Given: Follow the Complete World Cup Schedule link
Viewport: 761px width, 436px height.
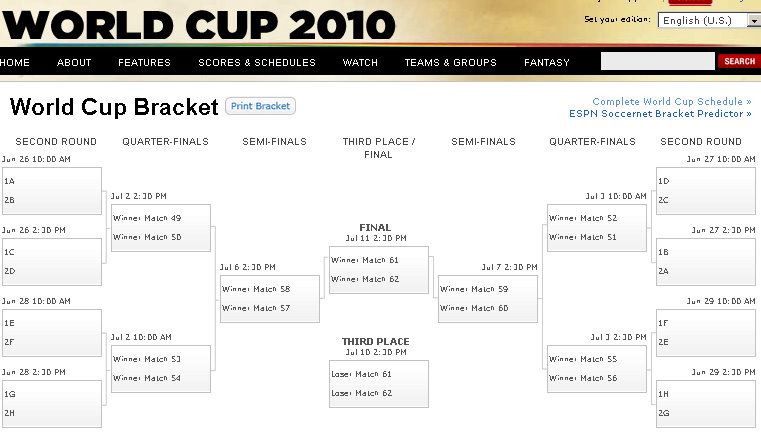Looking at the screenshot, I should [x=672, y=101].
